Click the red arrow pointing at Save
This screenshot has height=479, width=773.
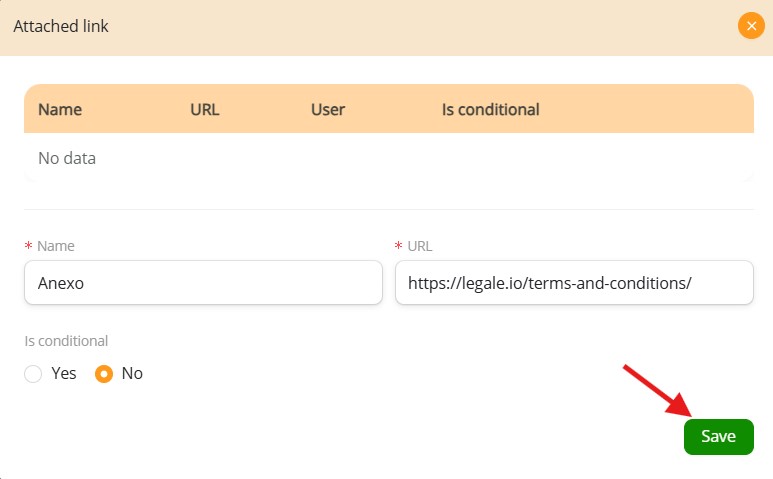pyautogui.click(x=658, y=391)
